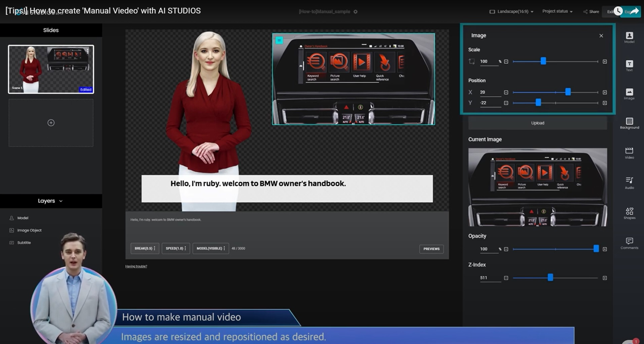Viewport: 644px width, 344px height.
Task: Click the Having trouble? link
Action: coord(136,266)
